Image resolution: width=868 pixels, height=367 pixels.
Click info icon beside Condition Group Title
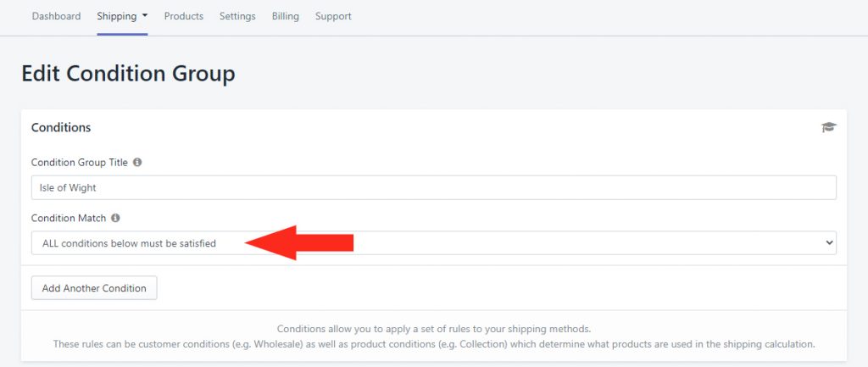(137, 162)
